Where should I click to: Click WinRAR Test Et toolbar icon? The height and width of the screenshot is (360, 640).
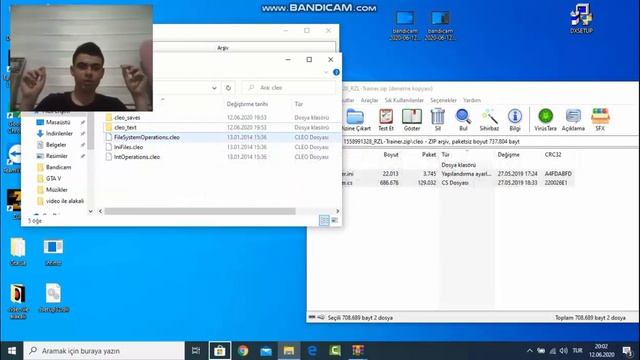pos(386,120)
